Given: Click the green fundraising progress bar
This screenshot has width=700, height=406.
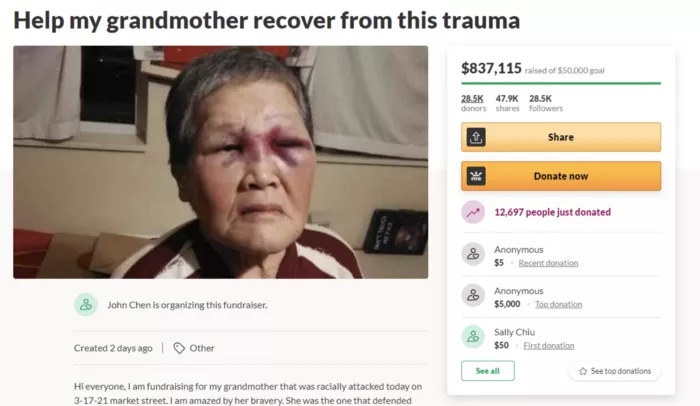Looking at the screenshot, I should pyautogui.click(x=561, y=83).
